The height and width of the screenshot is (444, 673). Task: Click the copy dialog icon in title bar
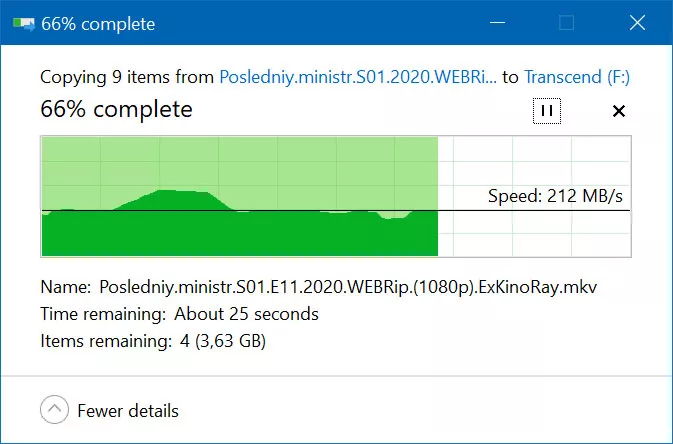(24, 24)
